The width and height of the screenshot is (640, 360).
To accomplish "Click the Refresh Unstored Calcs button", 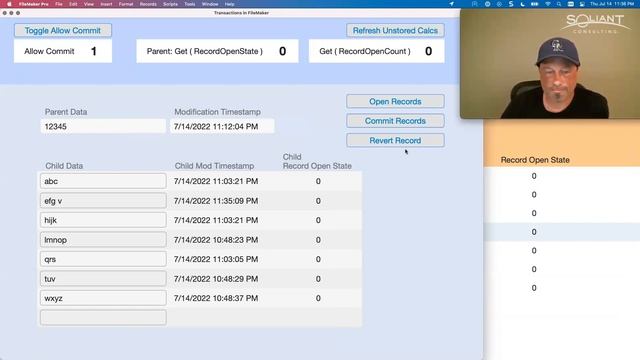I will click(395, 30).
